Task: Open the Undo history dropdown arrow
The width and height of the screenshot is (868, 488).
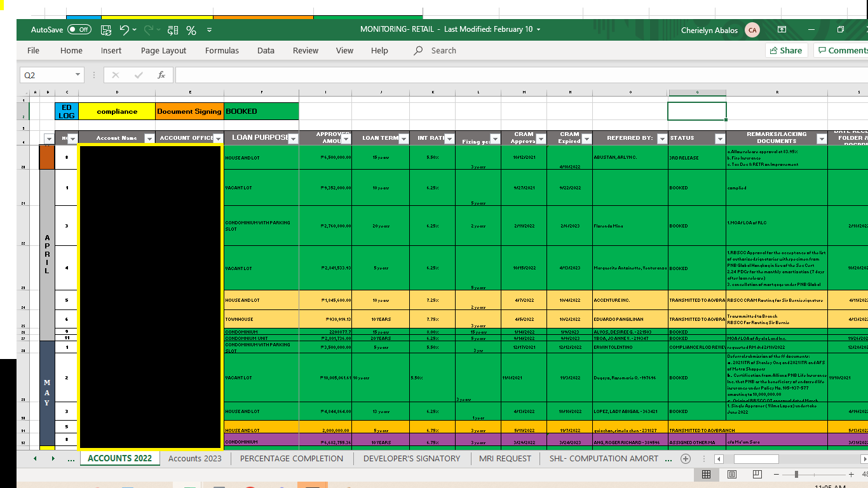Action: (x=135, y=30)
